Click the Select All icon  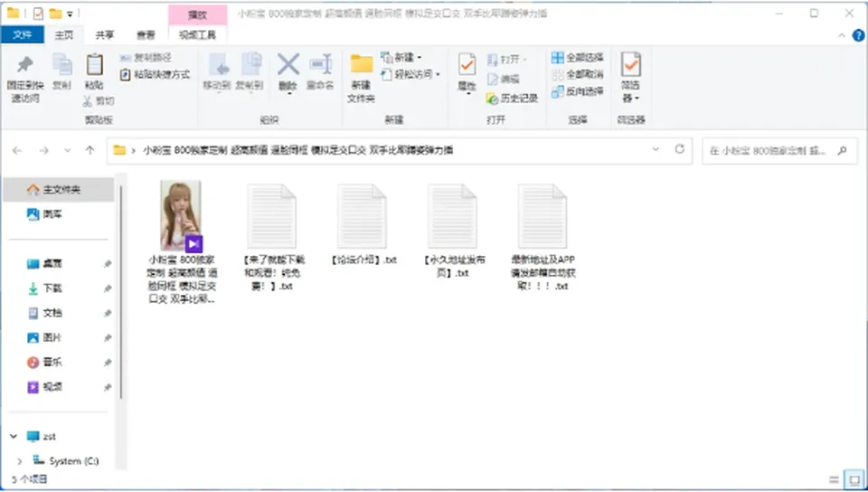point(558,57)
